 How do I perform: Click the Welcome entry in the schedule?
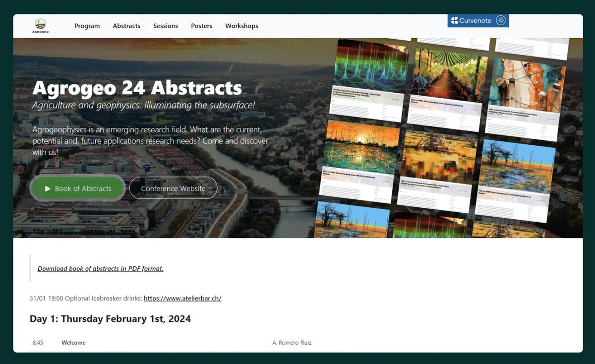(x=73, y=343)
